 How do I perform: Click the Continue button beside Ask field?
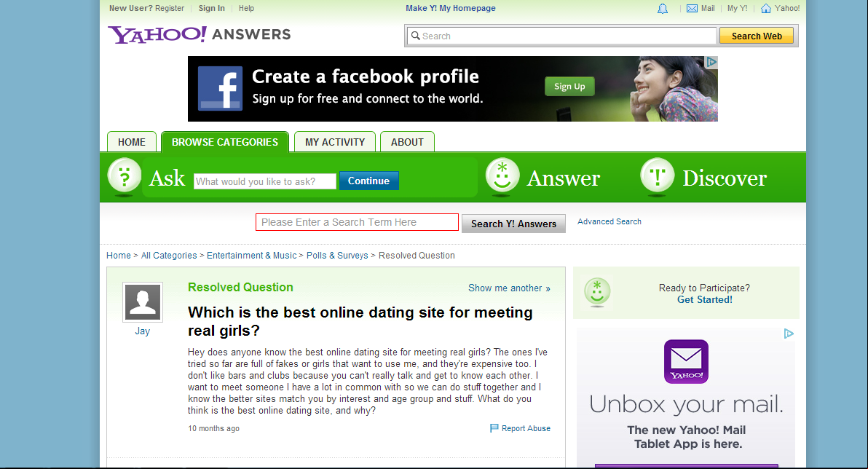[x=368, y=181]
